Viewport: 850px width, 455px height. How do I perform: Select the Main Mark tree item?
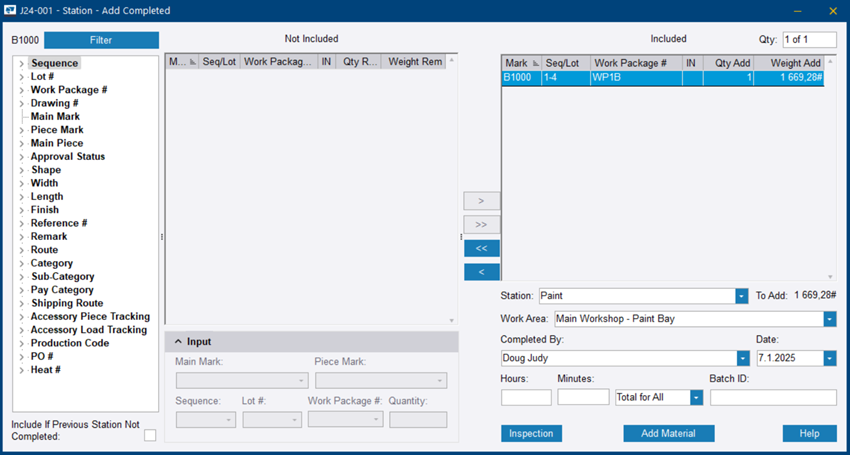tap(55, 117)
